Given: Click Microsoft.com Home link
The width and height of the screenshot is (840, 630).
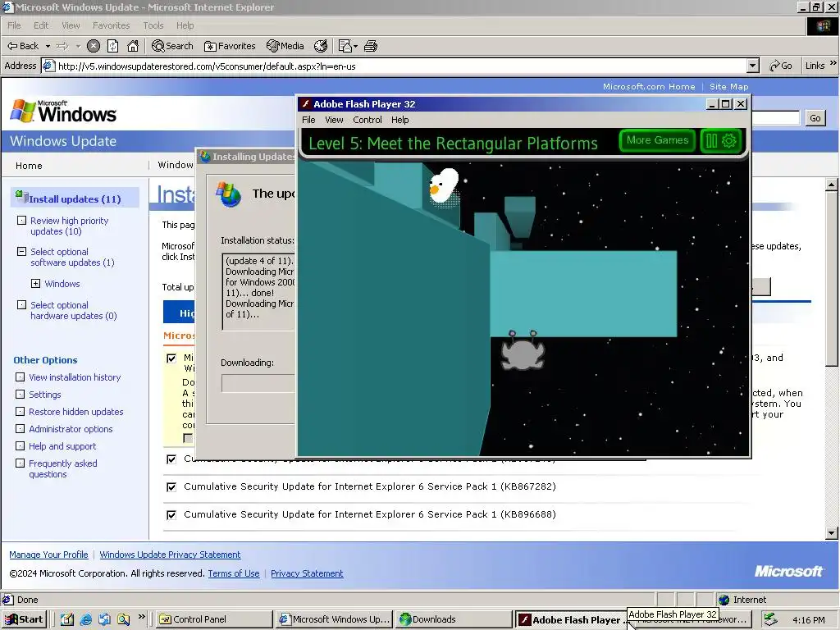Looking at the screenshot, I should tap(649, 86).
